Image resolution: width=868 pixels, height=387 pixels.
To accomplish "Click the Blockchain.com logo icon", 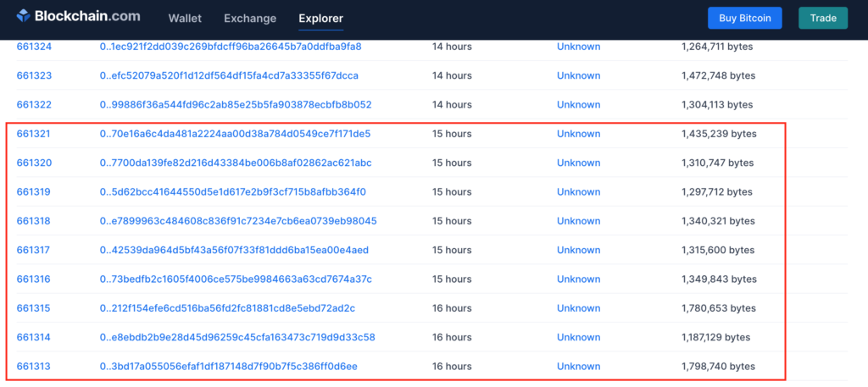I will tap(24, 16).
